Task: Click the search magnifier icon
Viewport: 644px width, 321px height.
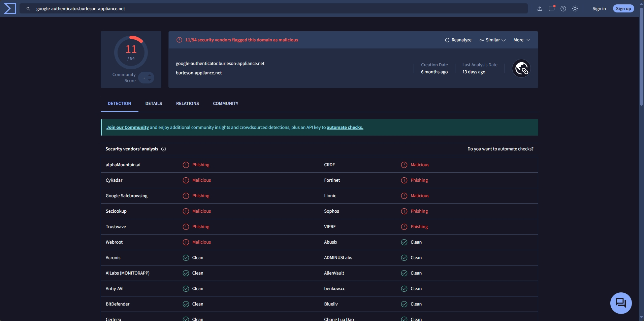Action: point(28,9)
